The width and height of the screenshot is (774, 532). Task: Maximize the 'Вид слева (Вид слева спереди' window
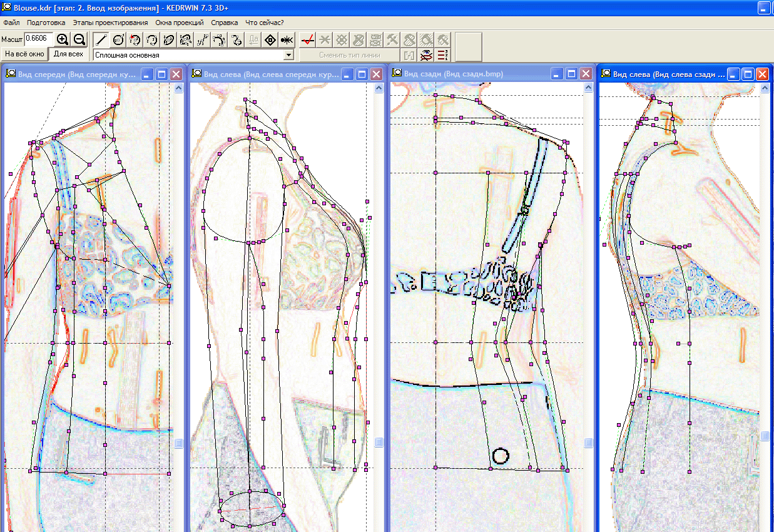point(362,74)
